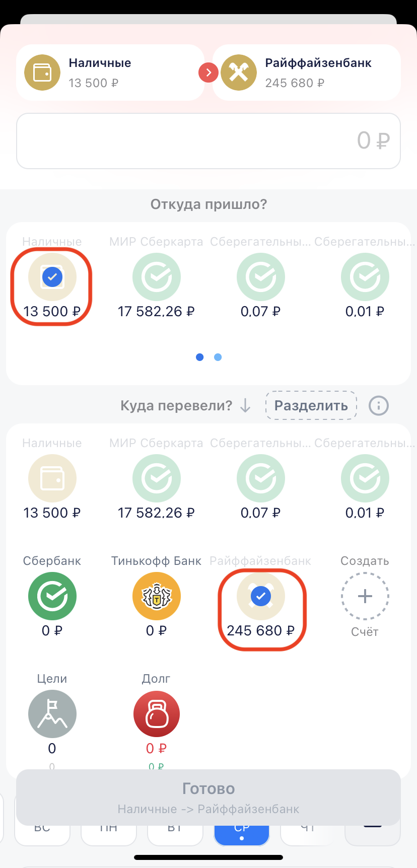Uncheck the selected Райффайзенбанк destination account
The width and height of the screenshot is (417, 868).
pyautogui.click(x=261, y=596)
